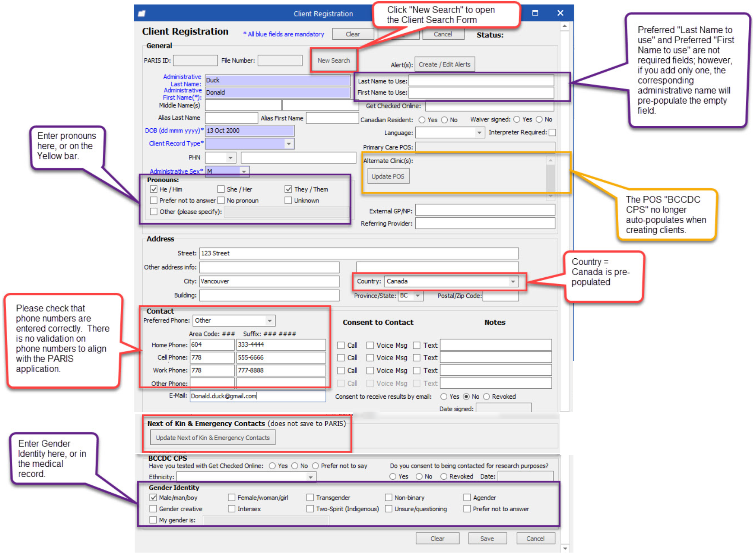The height and width of the screenshot is (553, 756).
Task: Check the Unknown pronoun checkbox
Action: coord(288,200)
